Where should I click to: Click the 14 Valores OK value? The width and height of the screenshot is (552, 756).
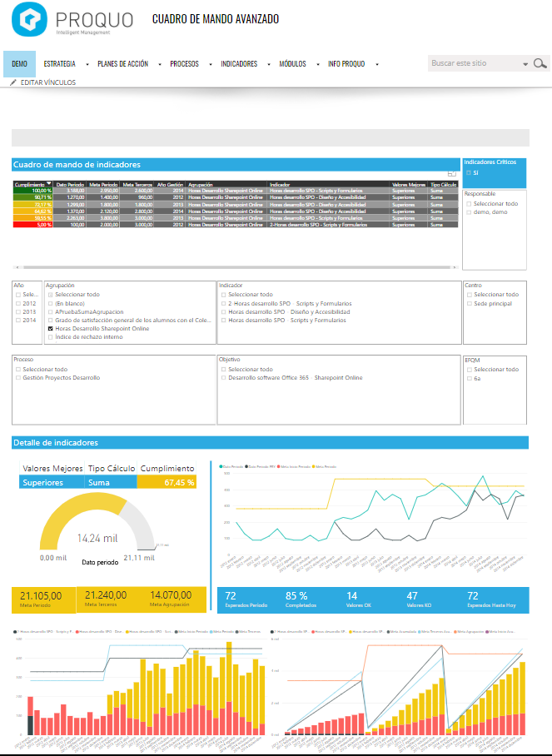coord(352,596)
